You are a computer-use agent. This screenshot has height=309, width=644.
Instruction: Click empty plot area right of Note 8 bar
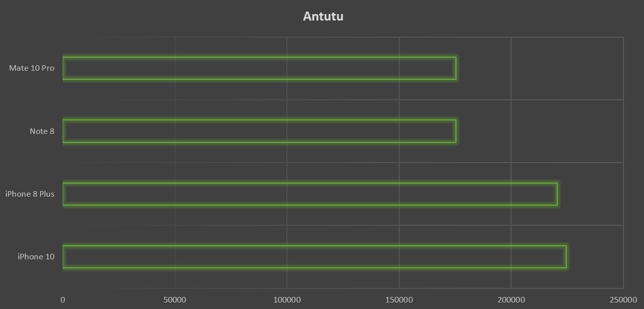[x=539, y=131]
